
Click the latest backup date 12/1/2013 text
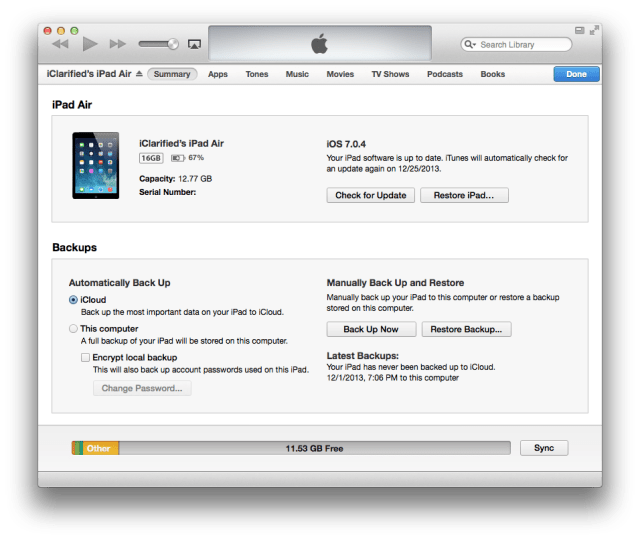click(393, 378)
